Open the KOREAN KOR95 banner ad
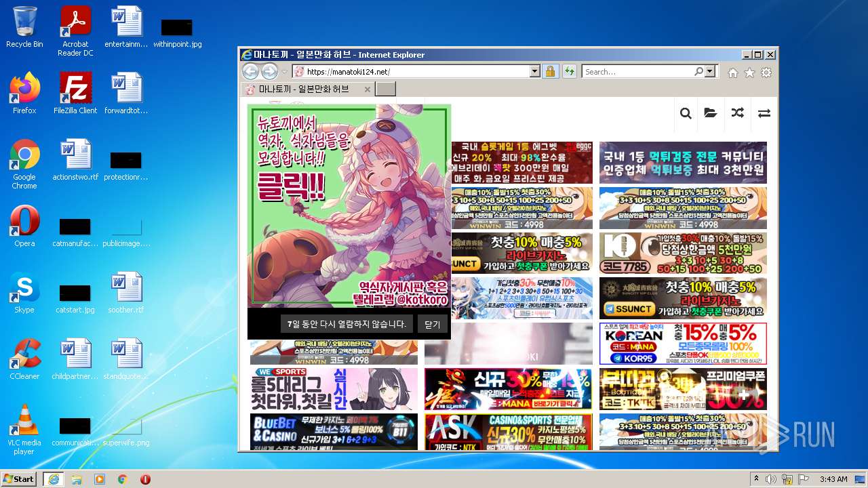 (683, 344)
